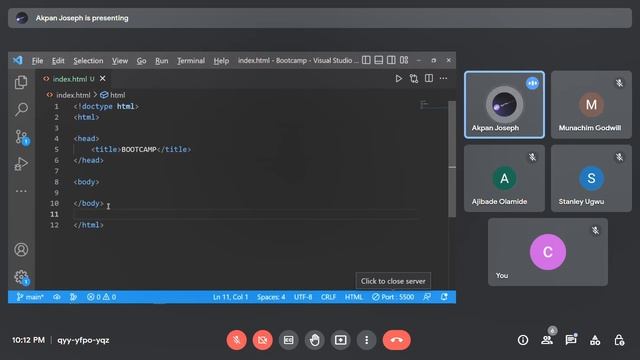640x360 pixels.
Task: Change the CRLF line ending
Action: (328, 297)
